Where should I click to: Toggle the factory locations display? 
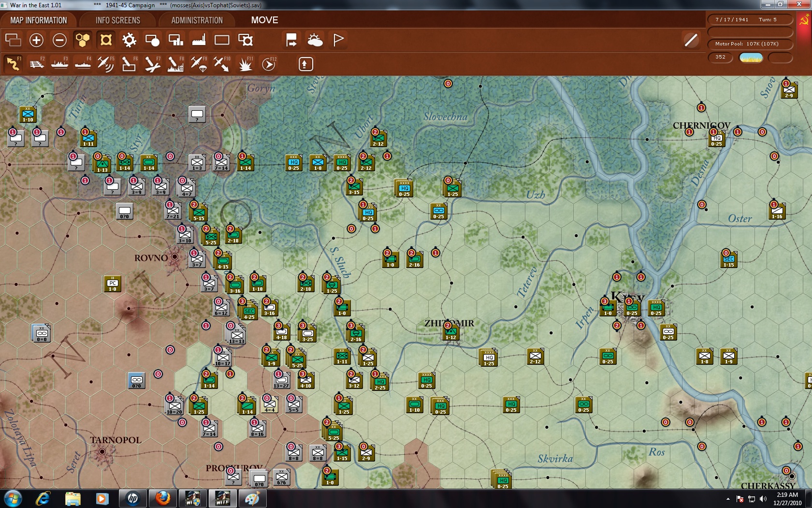pyautogui.click(x=199, y=40)
